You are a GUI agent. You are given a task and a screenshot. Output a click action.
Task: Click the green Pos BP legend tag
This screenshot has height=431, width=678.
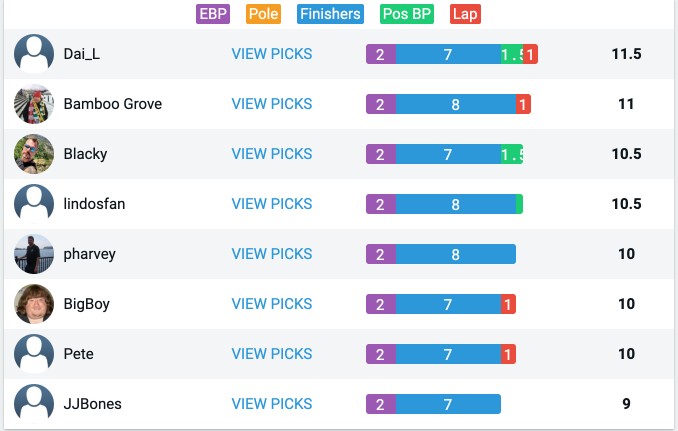tap(407, 14)
